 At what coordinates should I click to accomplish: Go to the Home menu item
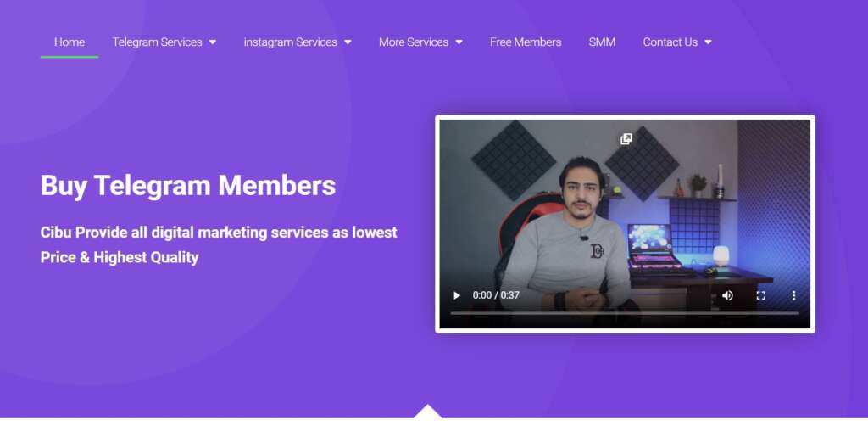click(70, 42)
